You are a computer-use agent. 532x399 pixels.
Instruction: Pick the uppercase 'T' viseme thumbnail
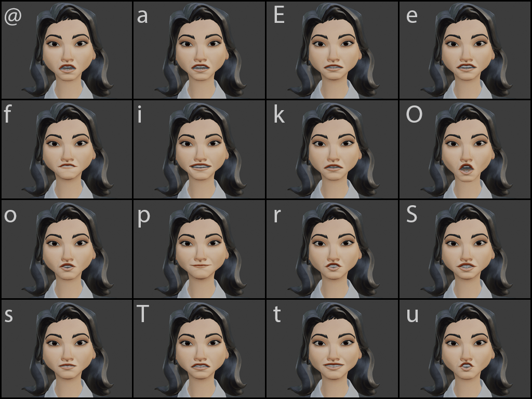[x=199, y=349]
